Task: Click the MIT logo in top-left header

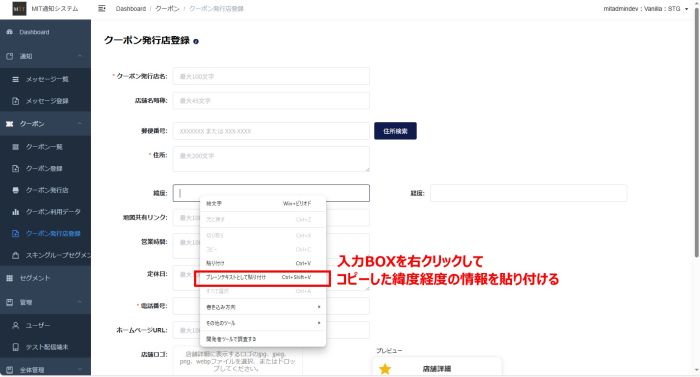Action: point(19,8)
